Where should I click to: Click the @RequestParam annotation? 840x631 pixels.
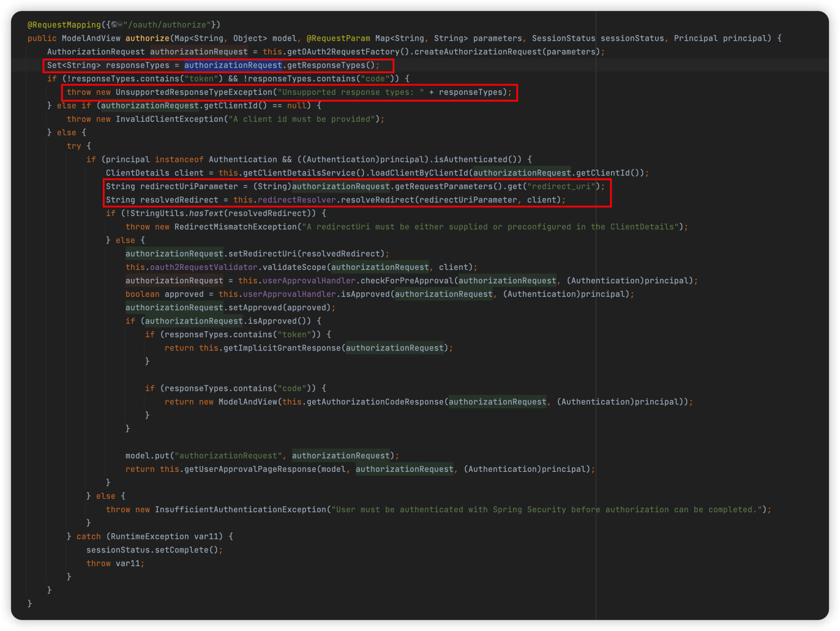click(338, 38)
